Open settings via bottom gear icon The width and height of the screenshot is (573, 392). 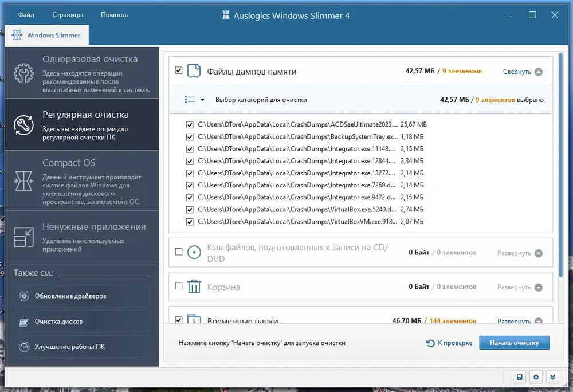tap(536, 377)
